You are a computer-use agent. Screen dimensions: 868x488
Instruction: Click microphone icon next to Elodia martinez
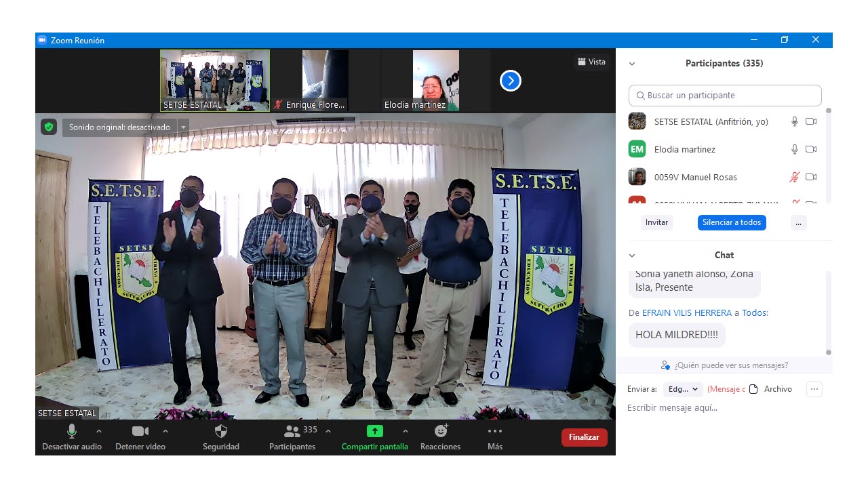(x=795, y=149)
